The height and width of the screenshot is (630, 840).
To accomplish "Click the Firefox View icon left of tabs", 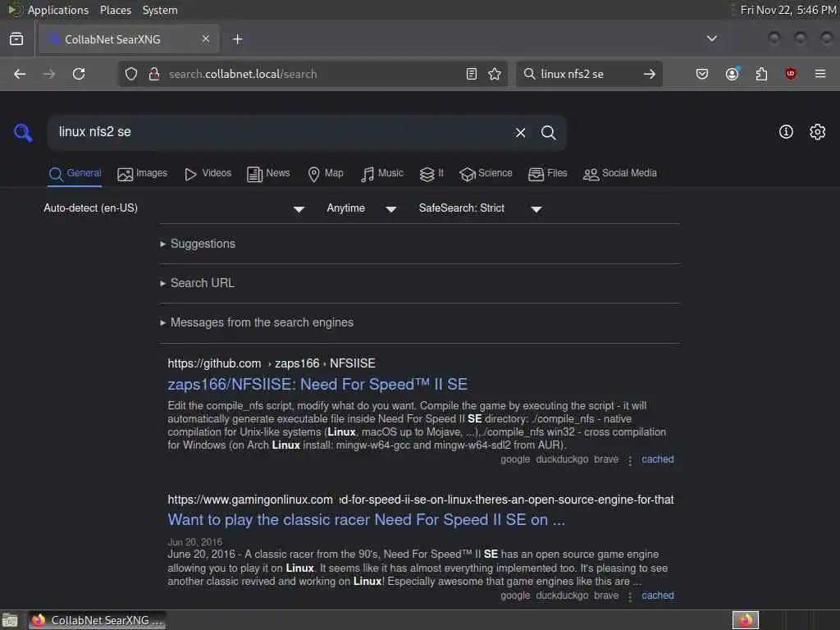I will tap(16, 39).
